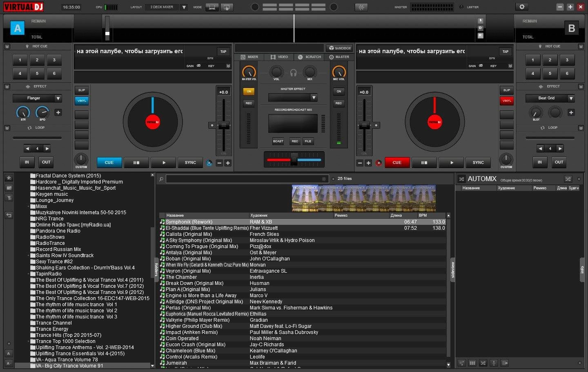
Task: Toggle the orange ON button under MASTER VOL
Action: click(x=249, y=92)
